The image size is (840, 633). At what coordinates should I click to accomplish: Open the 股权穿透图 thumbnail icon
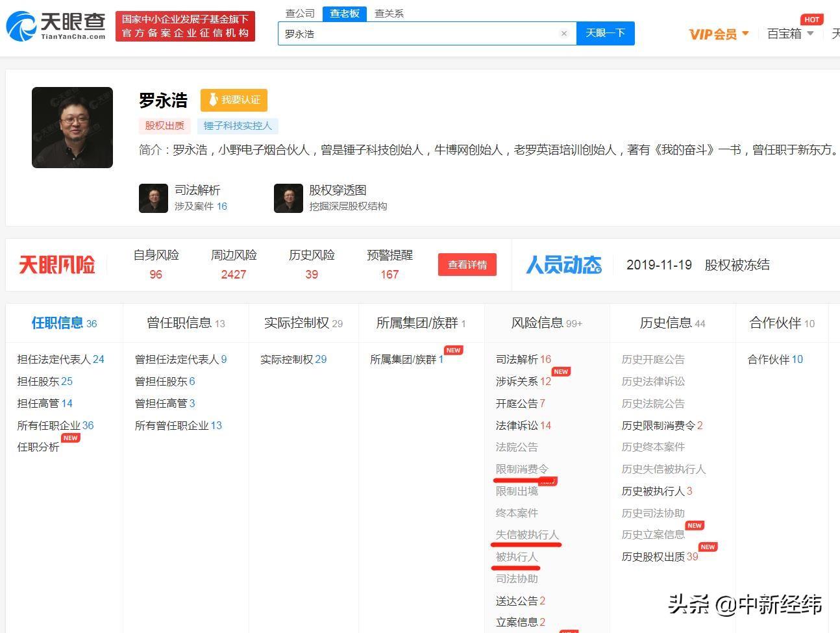pyautogui.click(x=288, y=198)
